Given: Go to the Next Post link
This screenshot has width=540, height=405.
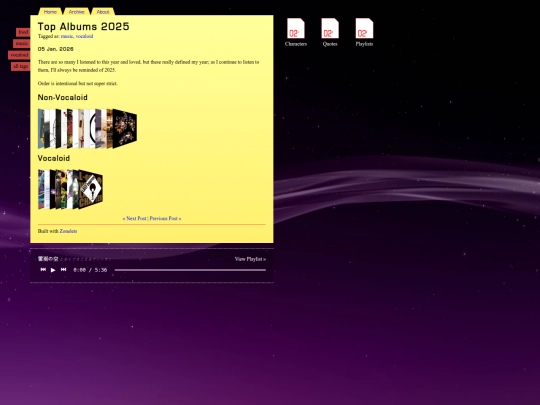Looking at the screenshot, I should click(x=135, y=218).
